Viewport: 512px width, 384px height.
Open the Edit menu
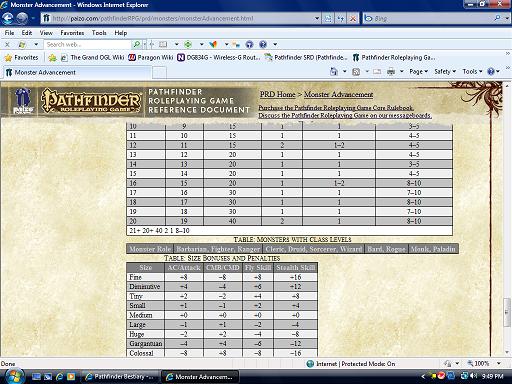(27, 33)
